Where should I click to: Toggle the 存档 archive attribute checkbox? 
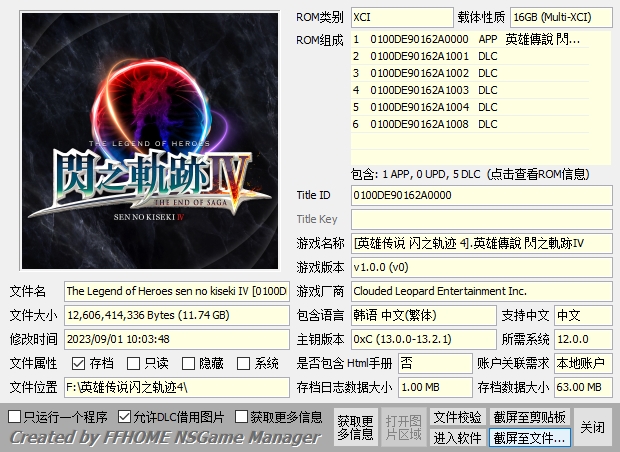point(79,364)
